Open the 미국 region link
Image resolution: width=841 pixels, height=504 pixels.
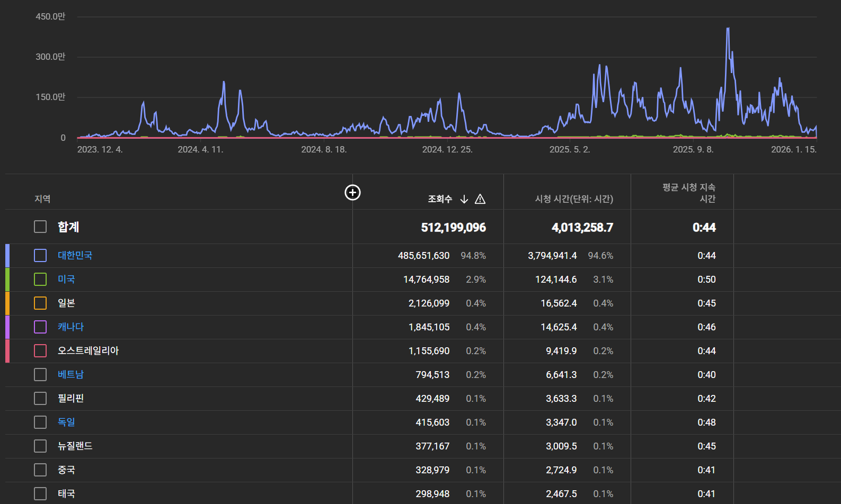[66, 280]
